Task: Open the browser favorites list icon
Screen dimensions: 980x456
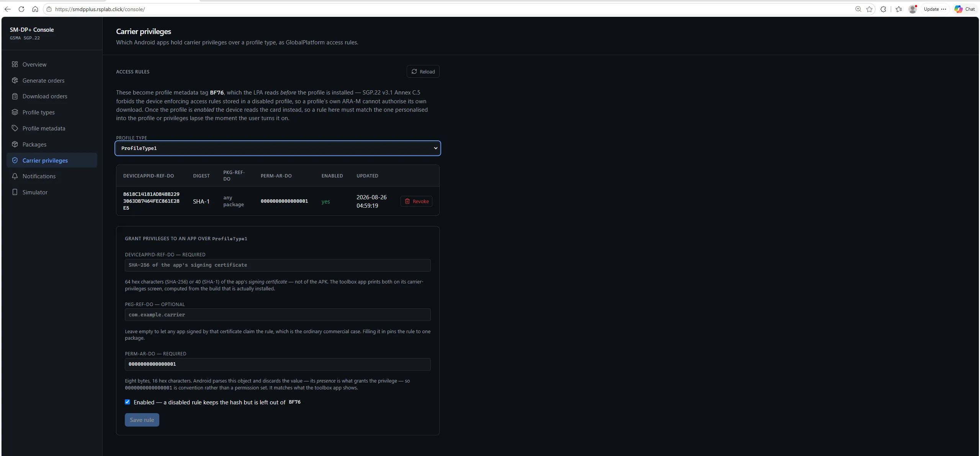Action: click(899, 9)
